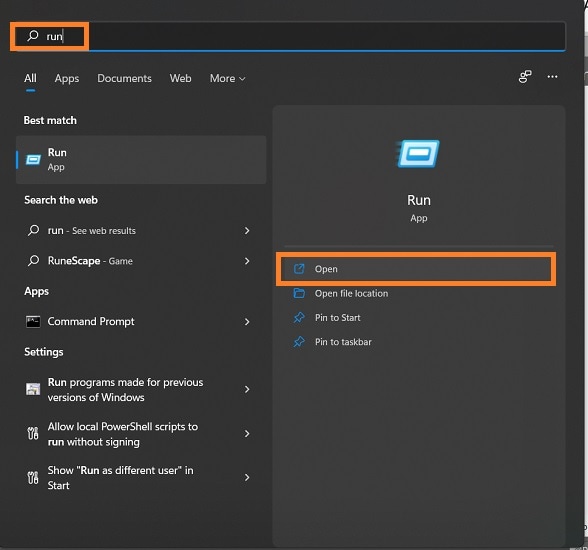Expand arrow for 'Show Run as different user'

(x=247, y=478)
